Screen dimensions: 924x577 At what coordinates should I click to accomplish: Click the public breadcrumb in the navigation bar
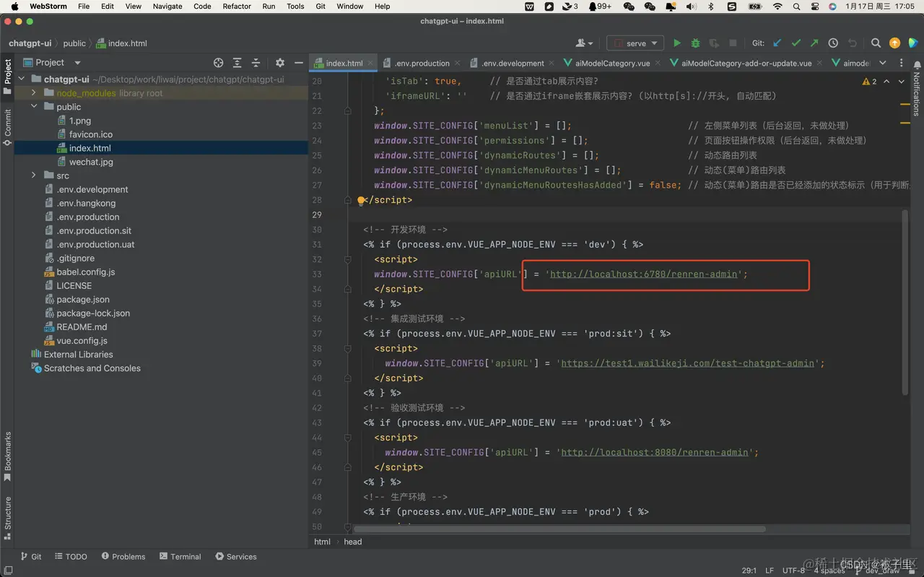click(74, 43)
